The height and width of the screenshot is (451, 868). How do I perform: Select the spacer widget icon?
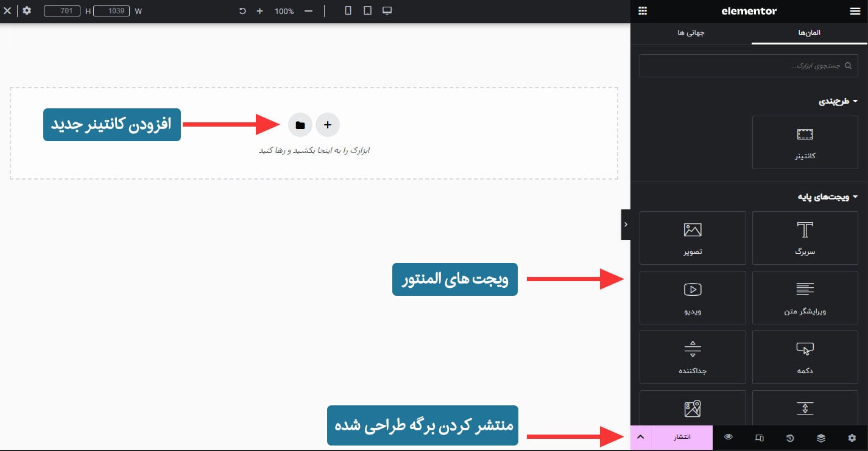[x=805, y=409]
